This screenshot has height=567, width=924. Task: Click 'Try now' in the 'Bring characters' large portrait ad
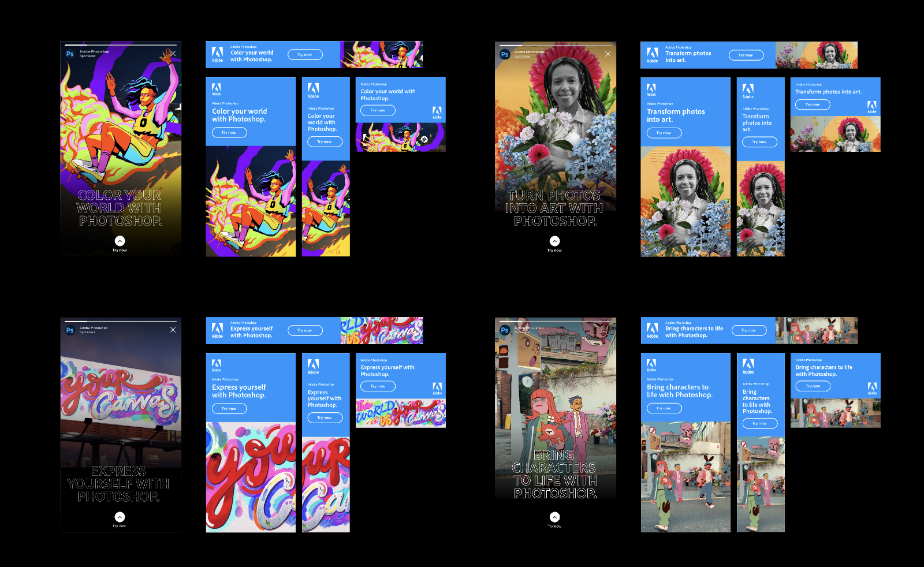664,408
